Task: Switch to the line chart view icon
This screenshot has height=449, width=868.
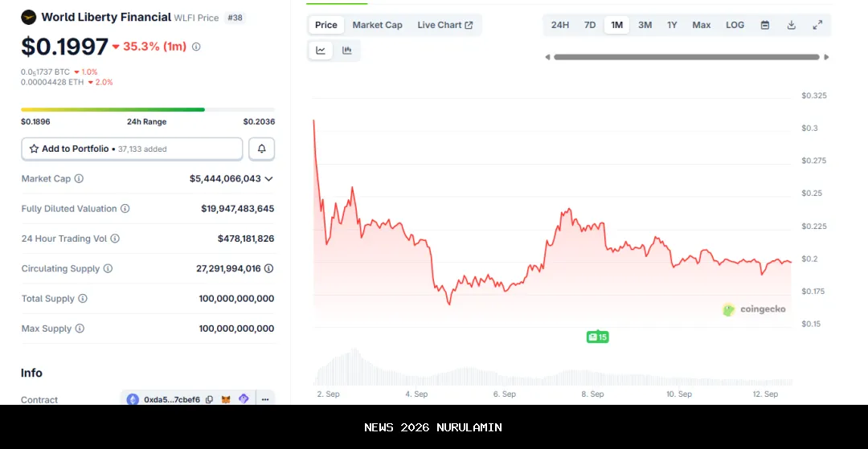Action: coord(321,51)
